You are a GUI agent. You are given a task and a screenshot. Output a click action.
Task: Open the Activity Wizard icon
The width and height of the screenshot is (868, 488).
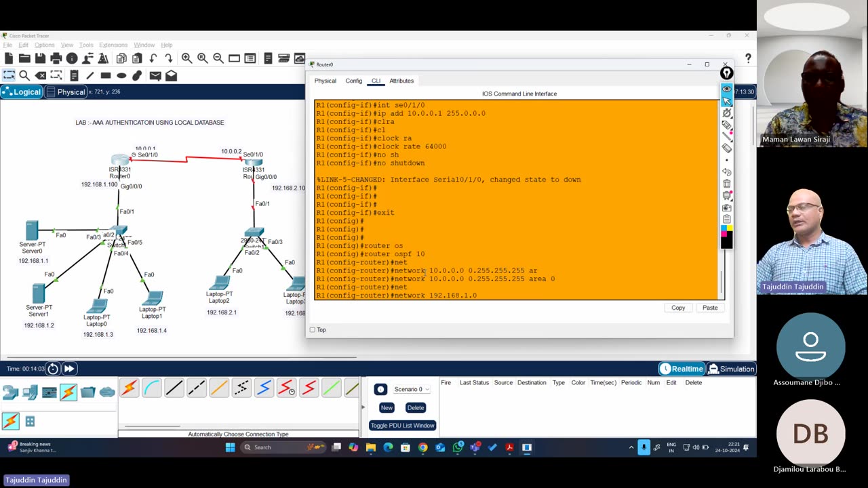(x=103, y=58)
